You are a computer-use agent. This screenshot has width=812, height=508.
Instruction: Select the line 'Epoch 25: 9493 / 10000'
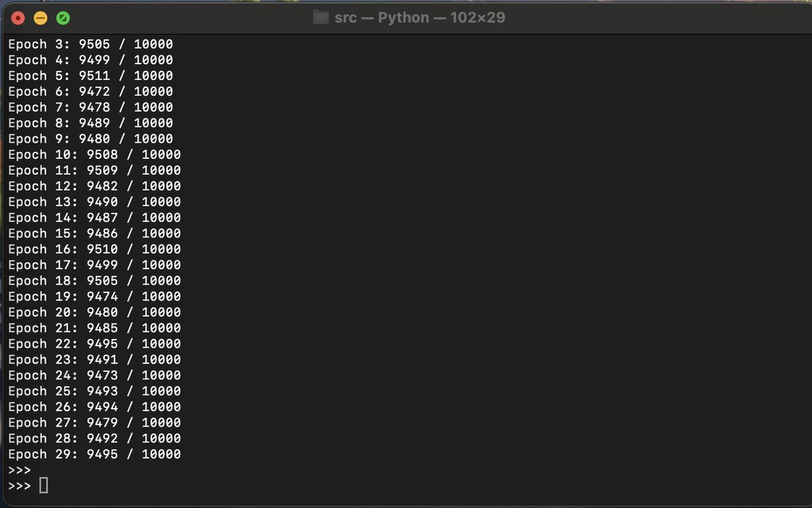pos(95,392)
